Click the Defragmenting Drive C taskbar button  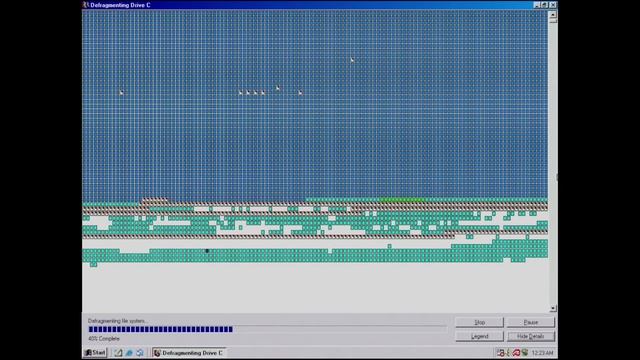(189, 353)
